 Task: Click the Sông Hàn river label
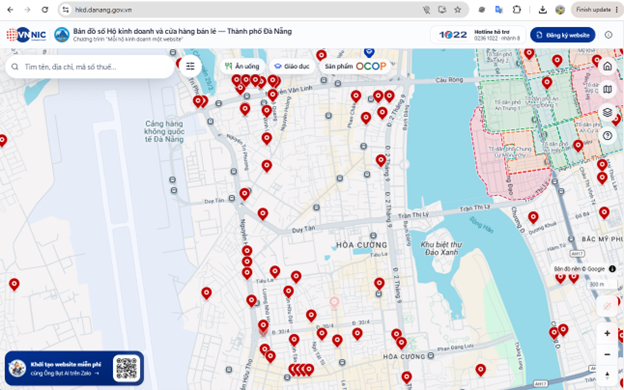point(481,225)
